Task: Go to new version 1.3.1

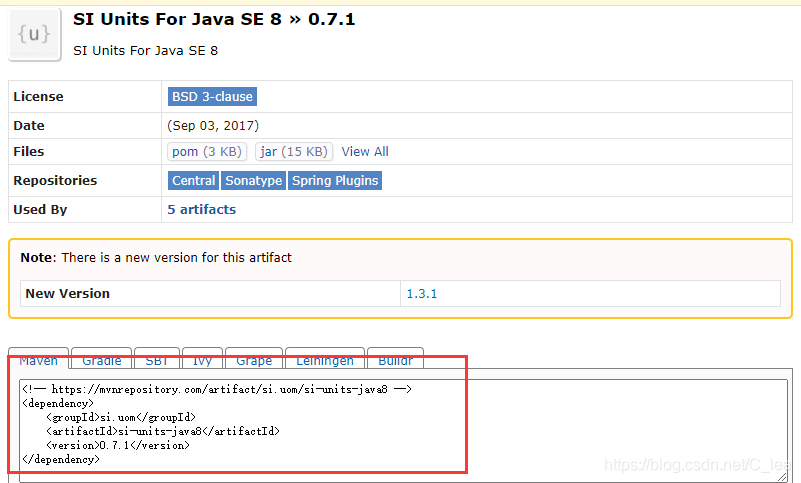Action: (421, 294)
